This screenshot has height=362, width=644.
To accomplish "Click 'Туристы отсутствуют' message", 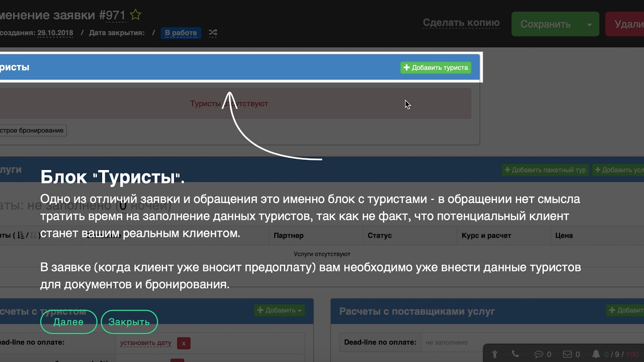I will click(x=229, y=104).
